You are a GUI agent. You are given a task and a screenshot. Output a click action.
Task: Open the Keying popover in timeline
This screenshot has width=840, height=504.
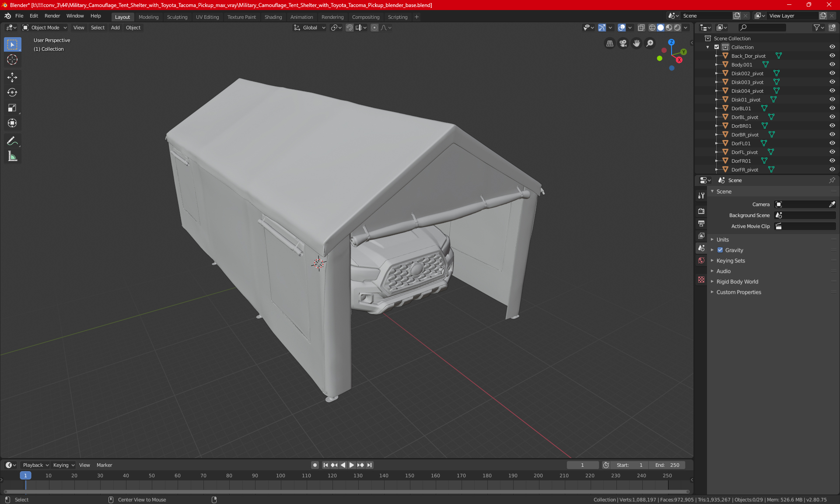click(x=63, y=465)
